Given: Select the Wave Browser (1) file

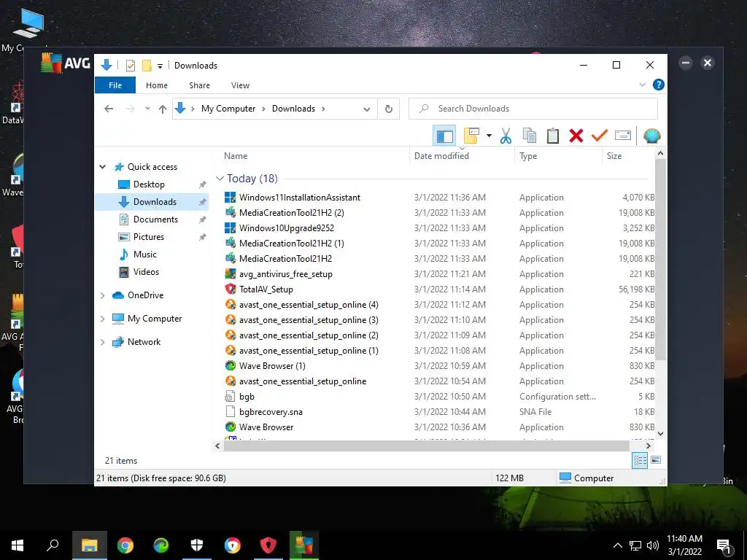Looking at the screenshot, I should tap(272, 366).
